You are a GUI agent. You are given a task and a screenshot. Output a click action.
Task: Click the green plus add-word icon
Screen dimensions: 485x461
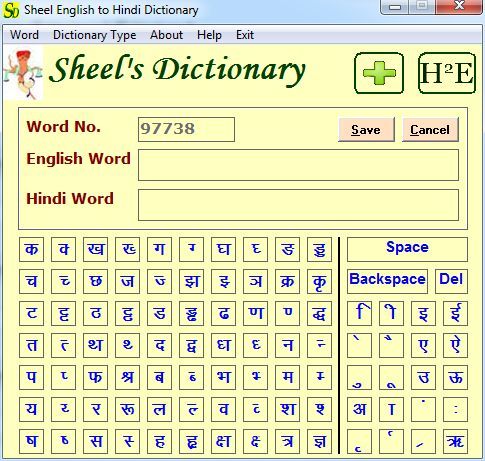point(379,73)
